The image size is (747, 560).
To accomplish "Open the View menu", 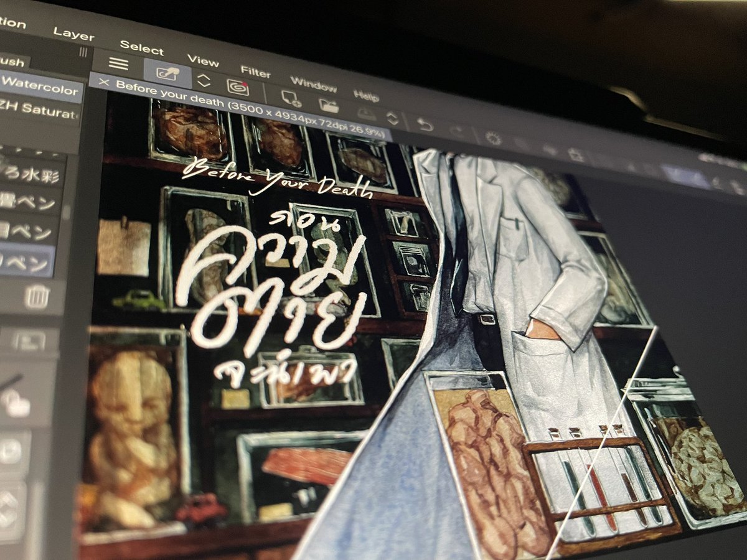I will pyautogui.click(x=203, y=61).
